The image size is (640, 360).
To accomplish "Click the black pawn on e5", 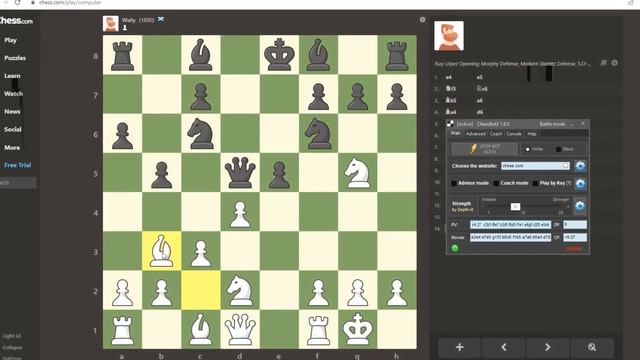I will 279,174.
